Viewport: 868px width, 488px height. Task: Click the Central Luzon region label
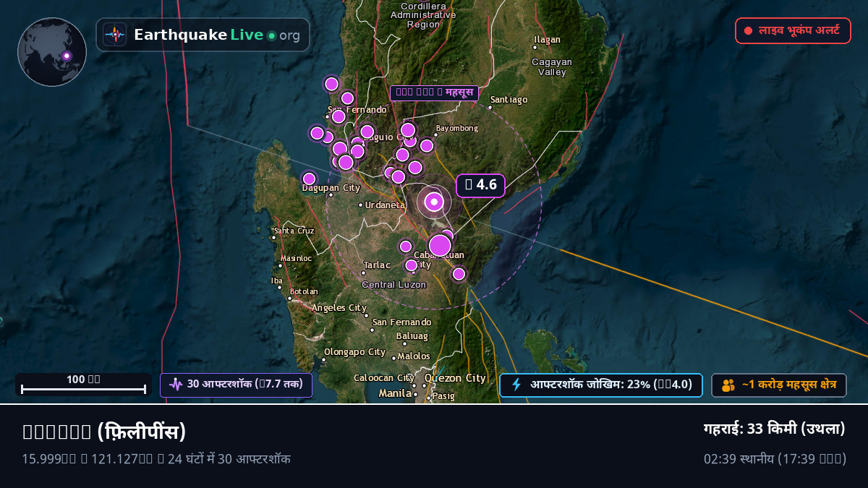click(x=394, y=285)
